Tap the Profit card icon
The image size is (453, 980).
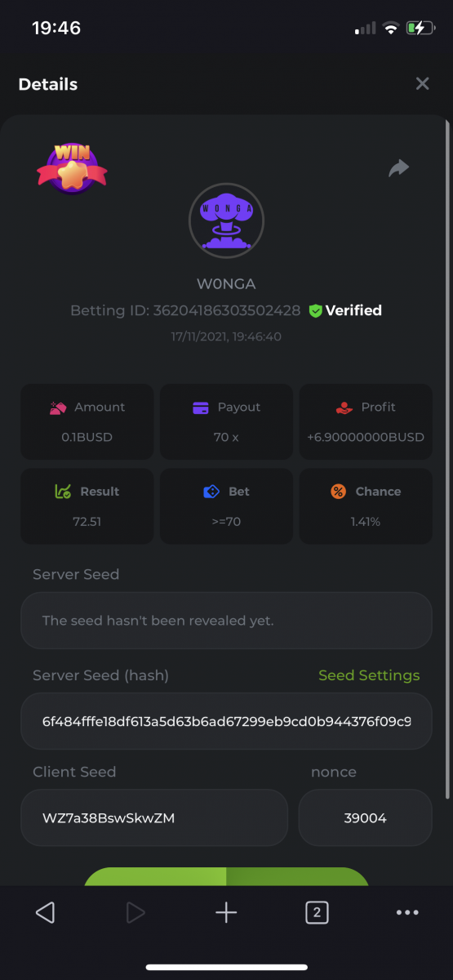pos(344,408)
